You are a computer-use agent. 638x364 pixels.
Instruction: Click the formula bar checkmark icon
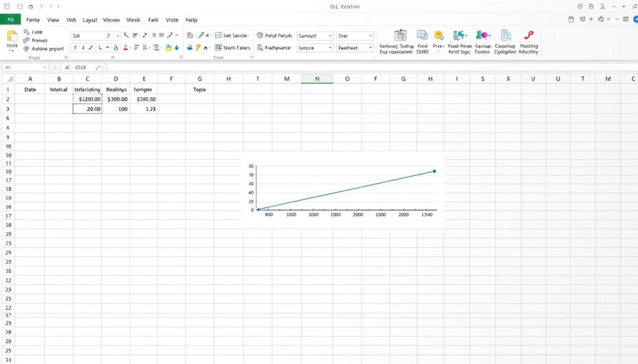pos(98,67)
